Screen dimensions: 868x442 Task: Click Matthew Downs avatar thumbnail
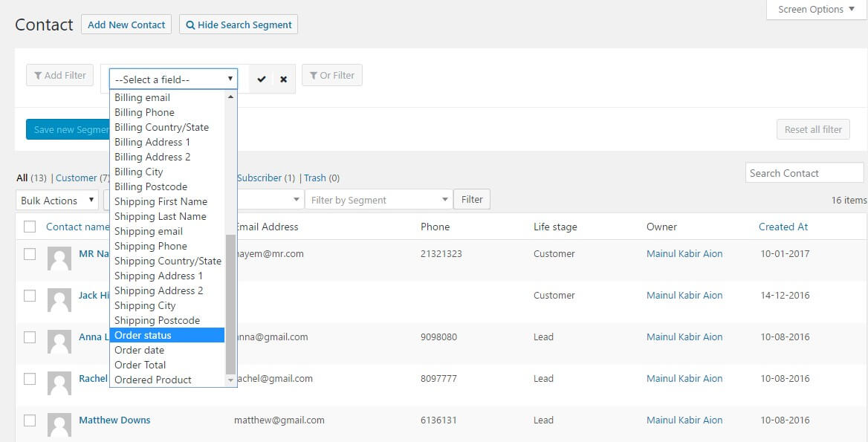pos(59,425)
